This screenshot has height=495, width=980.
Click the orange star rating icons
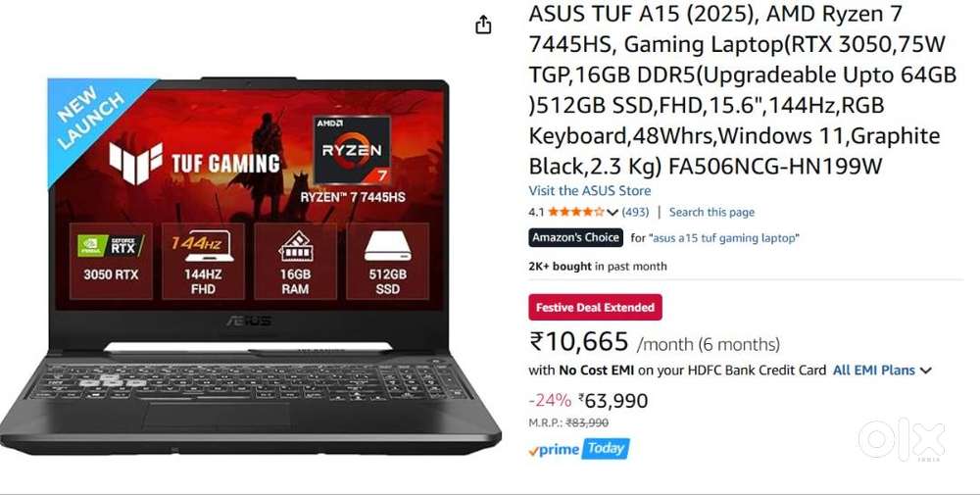coord(576,212)
